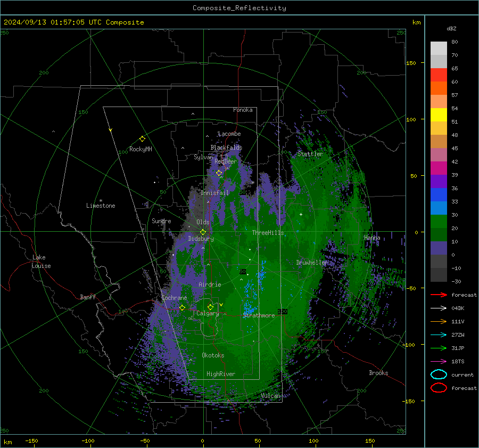Image resolution: width=479 pixels, height=448 pixels.
Task: Pick the yellow swatch between 54 and 51 dBZ
Action: [439, 115]
